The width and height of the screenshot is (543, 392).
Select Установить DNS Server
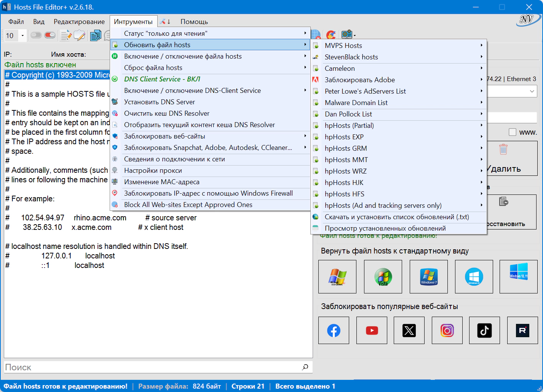pyautogui.click(x=210, y=102)
